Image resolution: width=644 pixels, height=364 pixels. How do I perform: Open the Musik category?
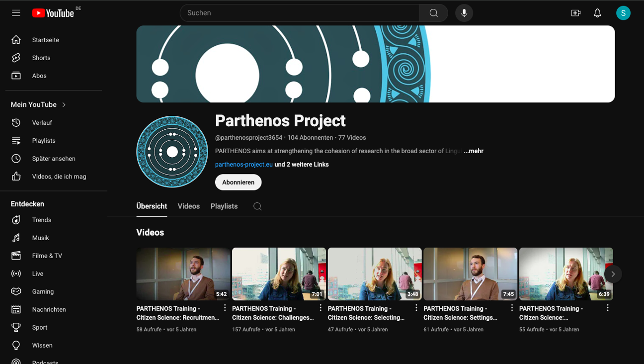coord(41,238)
